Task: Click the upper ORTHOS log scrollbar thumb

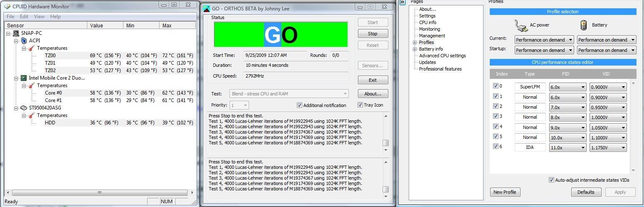Action: click(x=385, y=143)
